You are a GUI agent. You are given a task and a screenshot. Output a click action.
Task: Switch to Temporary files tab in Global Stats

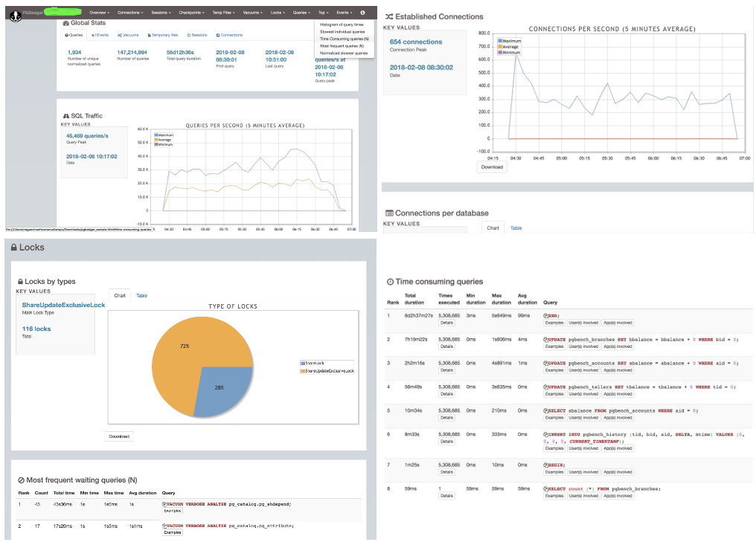[x=162, y=35]
